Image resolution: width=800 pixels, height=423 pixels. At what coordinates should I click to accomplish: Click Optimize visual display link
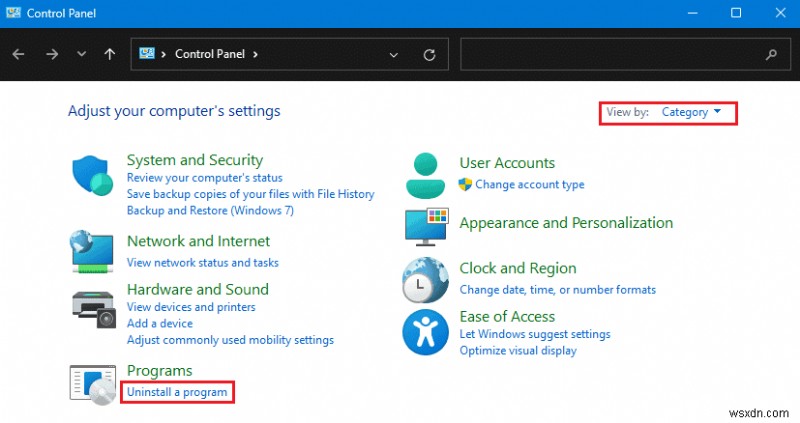(518, 351)
